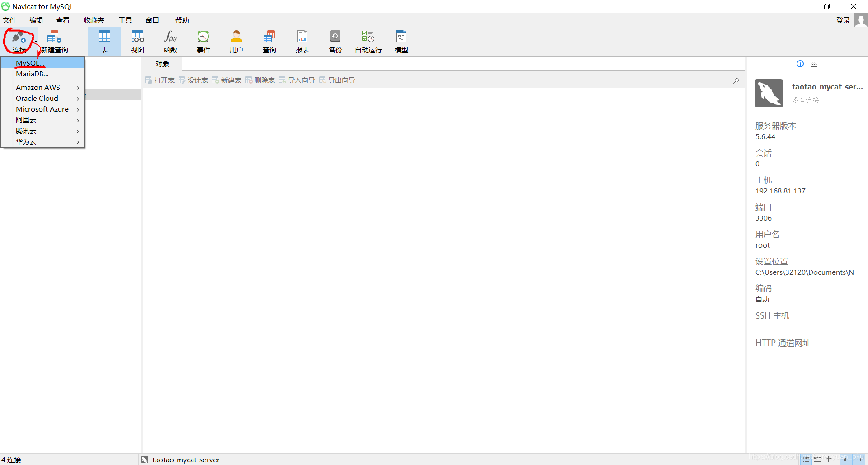Image resolution: width=868 pixels, height=465 pixels.
Task: Open the 视图 (View) objects
Action: coord(137,42)
